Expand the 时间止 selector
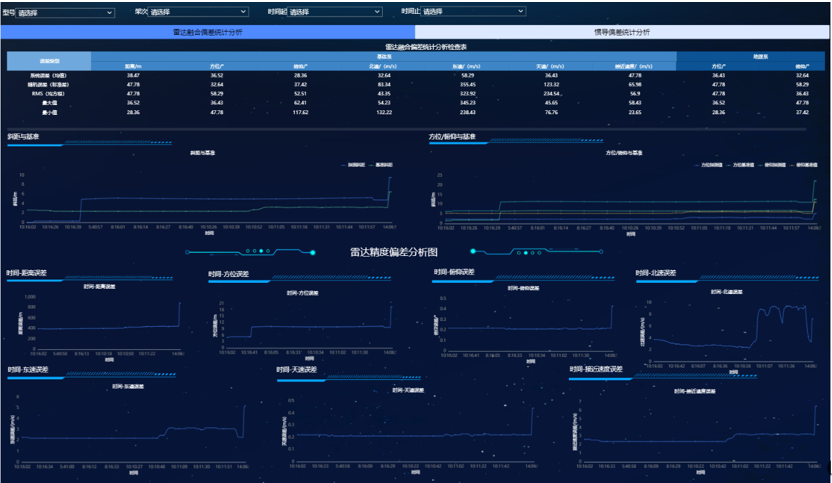The width and height of the screenshot is (832, 483). point(473,12)
